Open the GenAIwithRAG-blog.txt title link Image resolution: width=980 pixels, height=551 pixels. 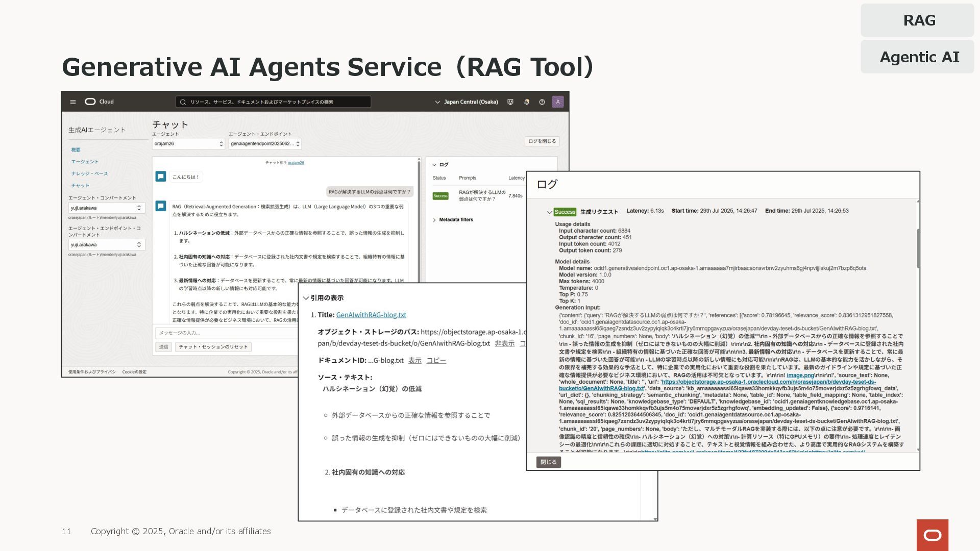point(371,315)
